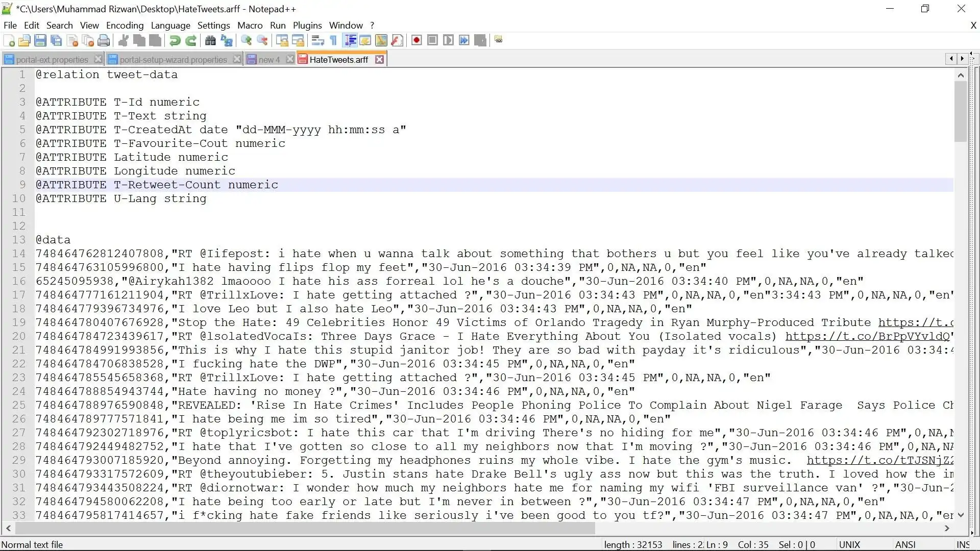Click the Save icon in toolbar

(x=40, y=40)
